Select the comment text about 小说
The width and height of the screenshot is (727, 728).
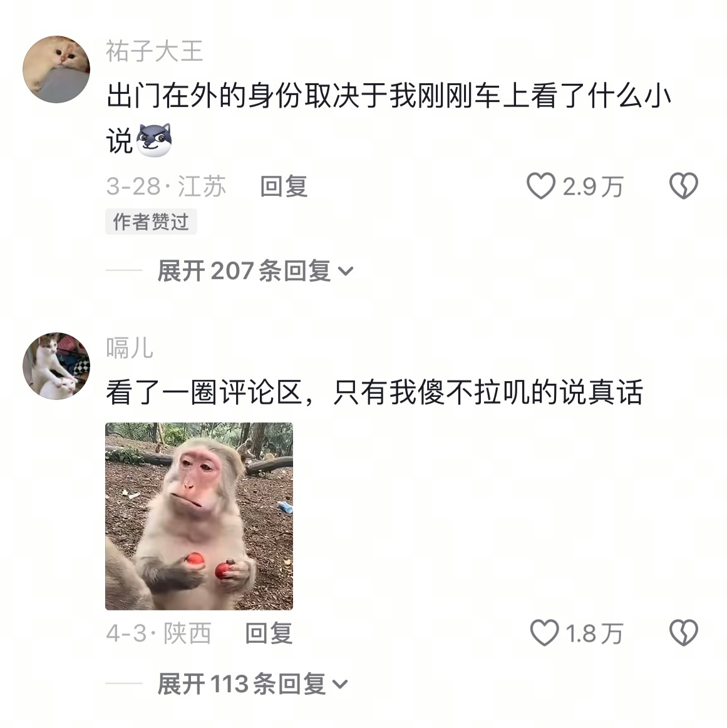point(388,118)
